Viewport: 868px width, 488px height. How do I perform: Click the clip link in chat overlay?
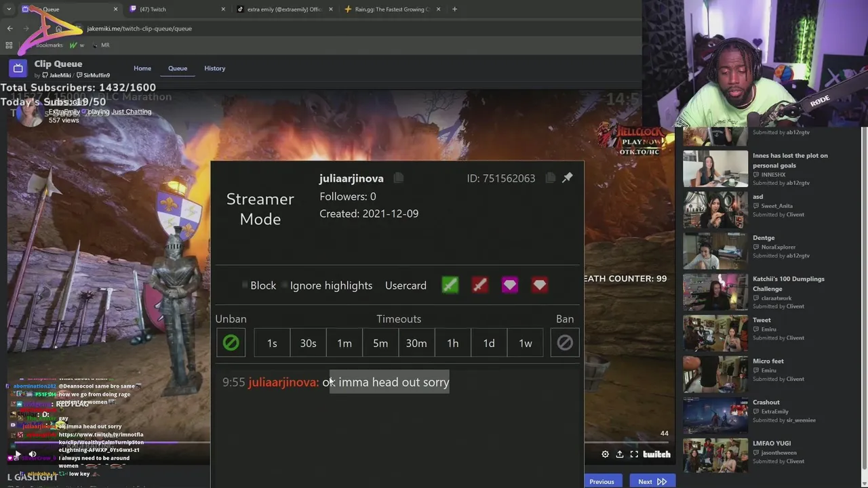(101, 442)
